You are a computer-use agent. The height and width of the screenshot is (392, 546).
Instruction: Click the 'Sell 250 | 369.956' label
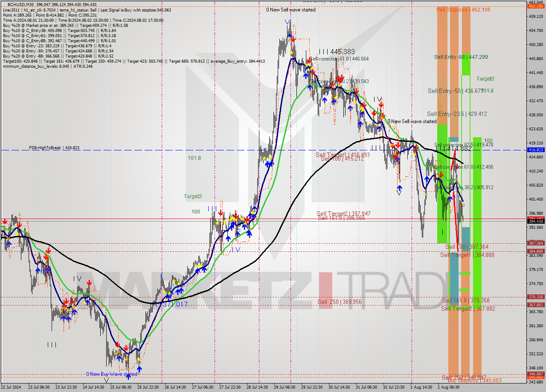340,302
